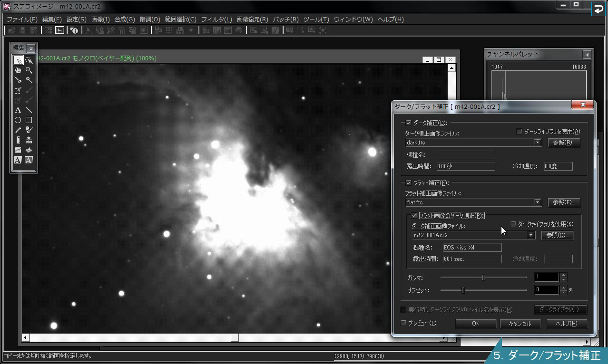Select the hand pan tool in the toolbox
The image size is (608, 364).
[18, 70]
